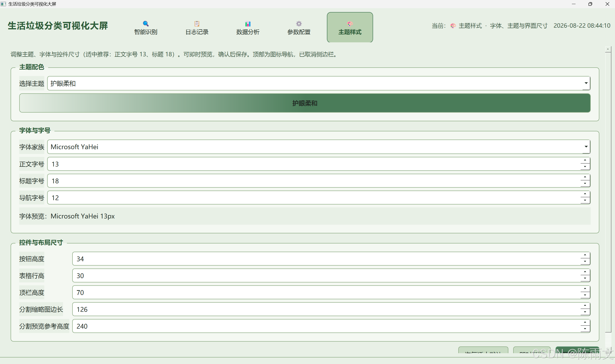
Task: Click the 控件与布局尺寸 group heading
Action: (x=41, y=243)
